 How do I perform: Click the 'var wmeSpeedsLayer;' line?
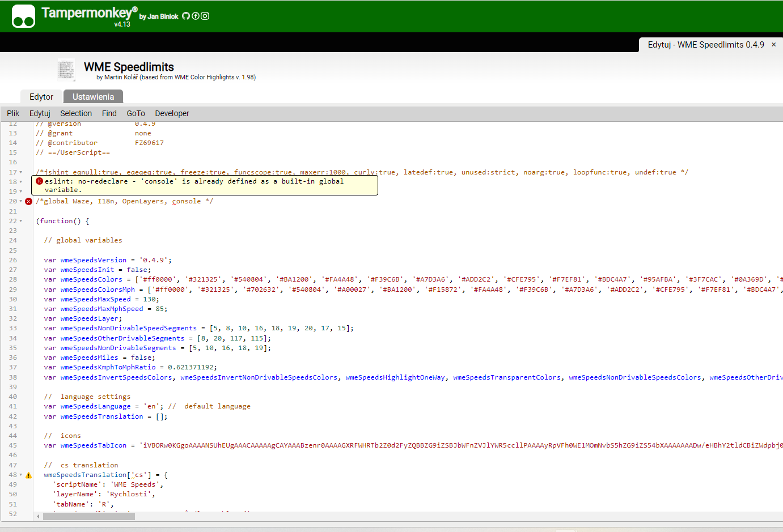(83, 318)
